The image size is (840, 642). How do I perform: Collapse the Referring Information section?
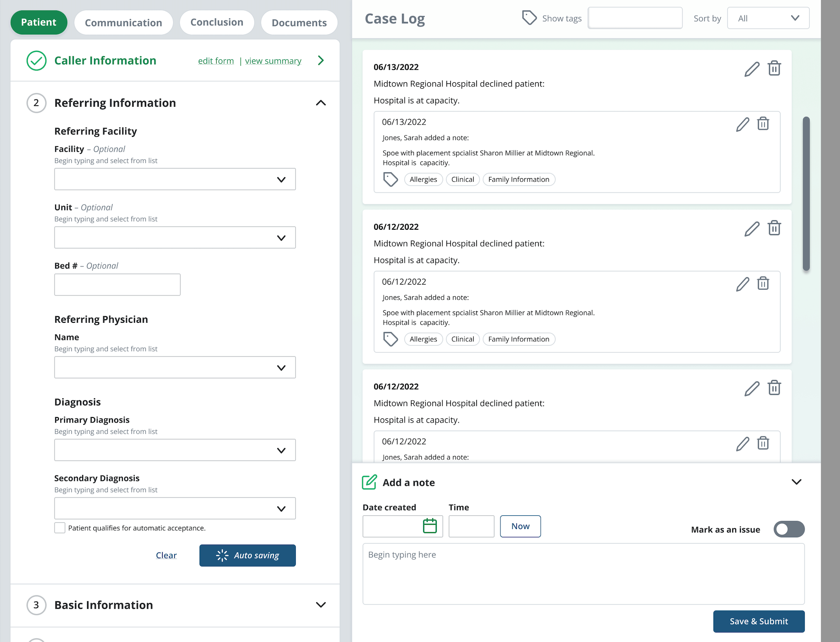(x=321, y=103)
